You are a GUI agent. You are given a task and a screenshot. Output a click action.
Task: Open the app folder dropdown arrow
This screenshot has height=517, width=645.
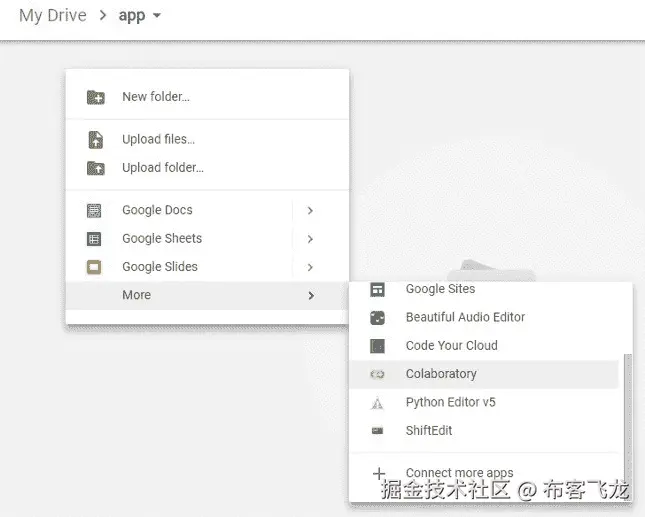point(156,16)
